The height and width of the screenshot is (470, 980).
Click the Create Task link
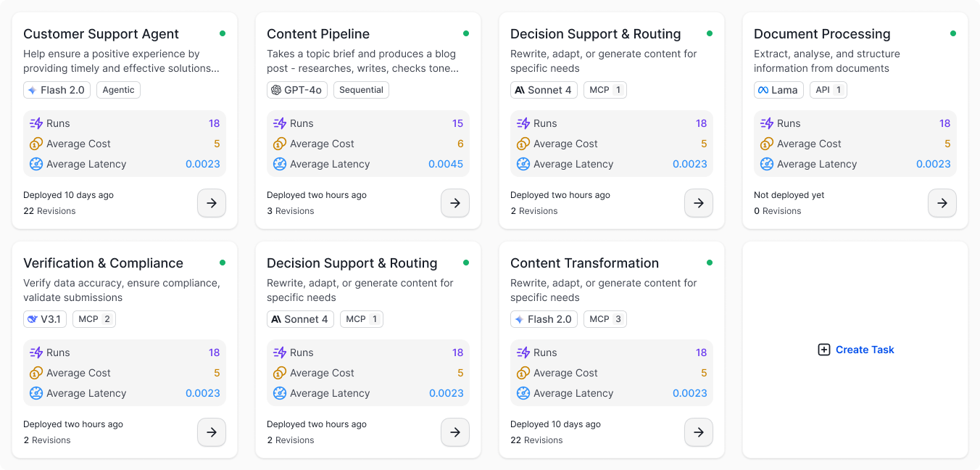(x=865, y=350)
